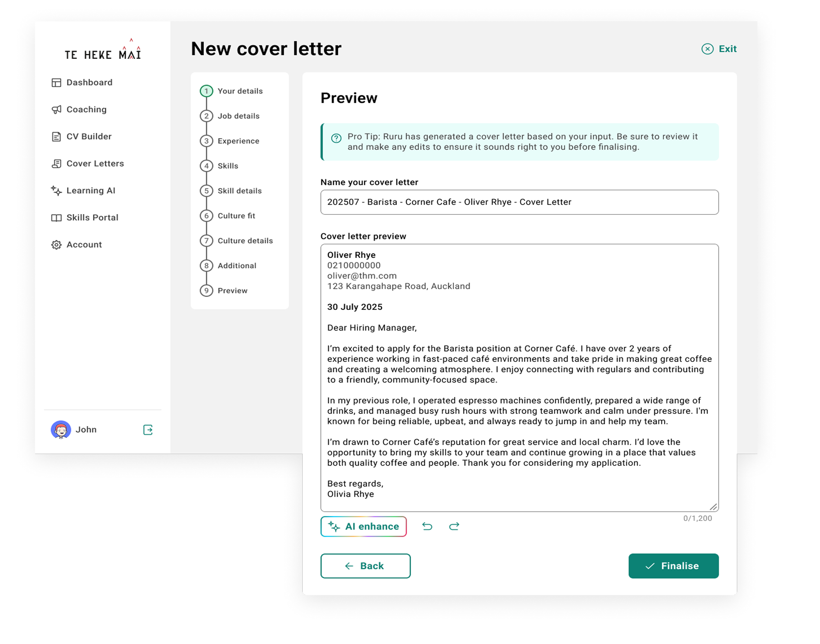Click the Name your cover letter field
Screen dimensions: 820x644
(519, 202)
